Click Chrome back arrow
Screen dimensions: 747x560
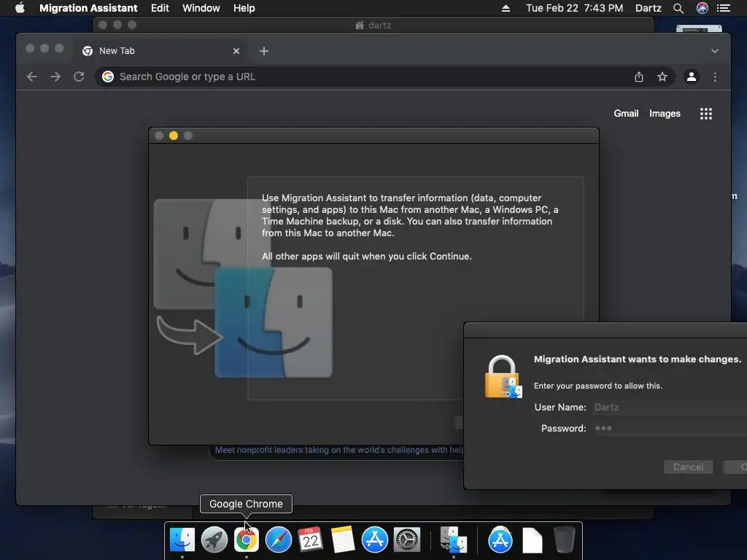point(32,77)
